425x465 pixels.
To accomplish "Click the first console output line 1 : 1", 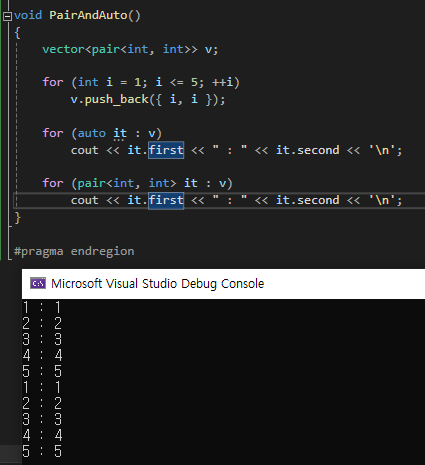I will [42, 307].
